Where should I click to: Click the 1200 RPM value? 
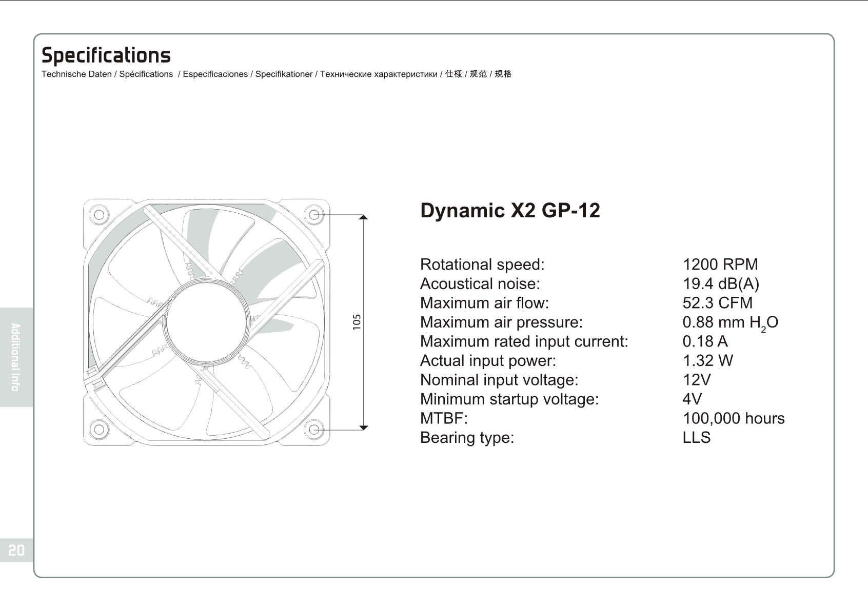pos(720,264)
